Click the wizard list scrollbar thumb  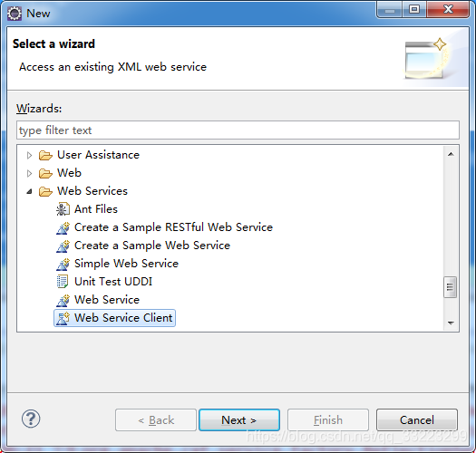tap(450, 287)
